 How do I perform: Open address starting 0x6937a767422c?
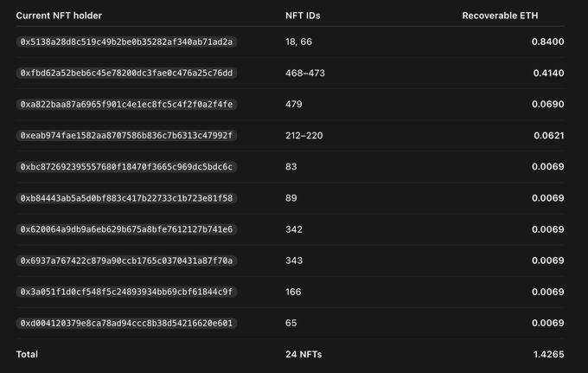(x=126, y=260)
